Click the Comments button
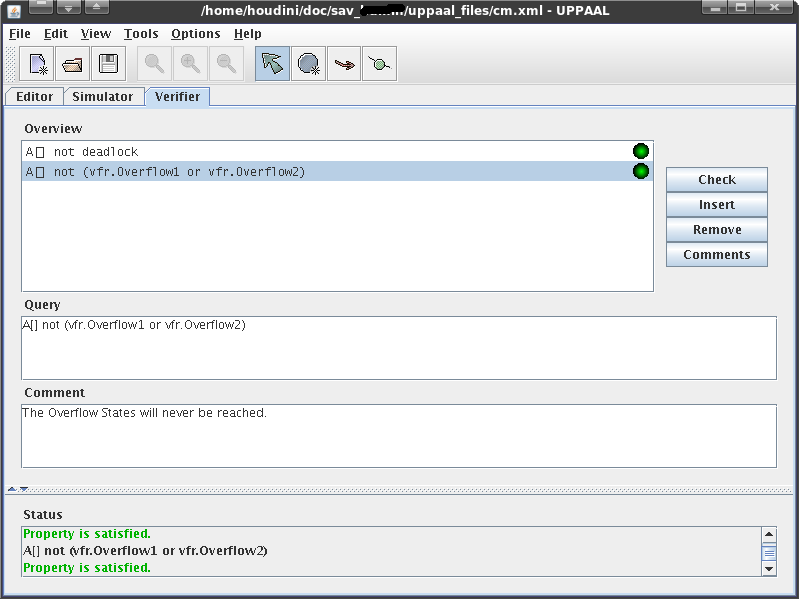The height and width of the screenshot is (599, 799). pos(716,254)
